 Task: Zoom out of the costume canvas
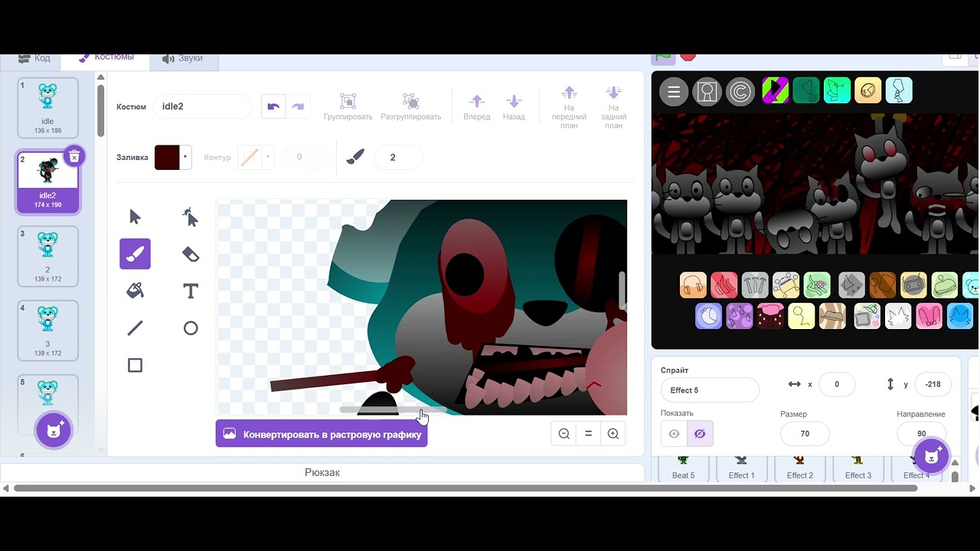564,434
